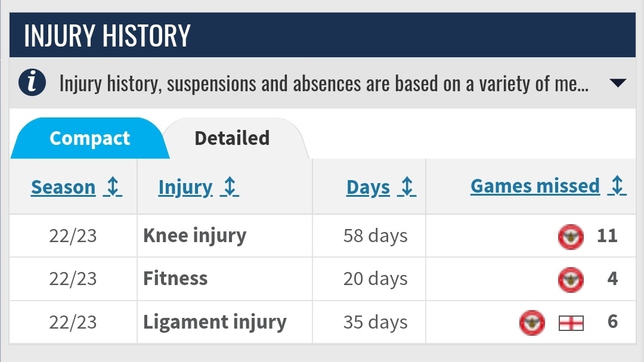Viewport: 644px width, 362px height.
Task: Sort by Games missed header
Action: (535, 186)
